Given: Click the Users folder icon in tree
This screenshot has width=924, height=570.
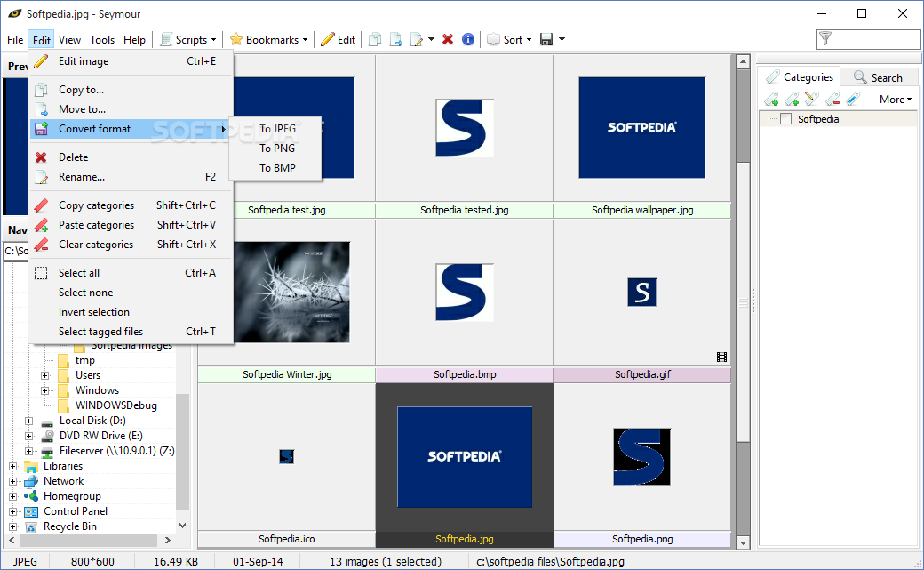Looking at the screenshot, I should click(x=64, y=375).
